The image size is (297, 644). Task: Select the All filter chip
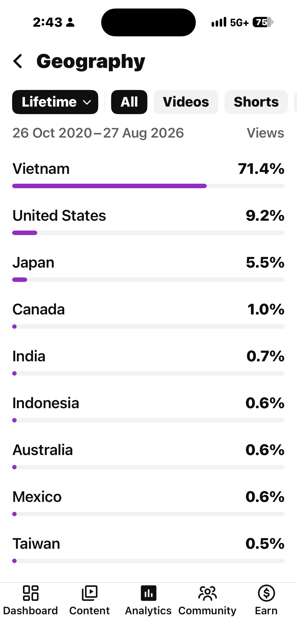pos(129,102)
